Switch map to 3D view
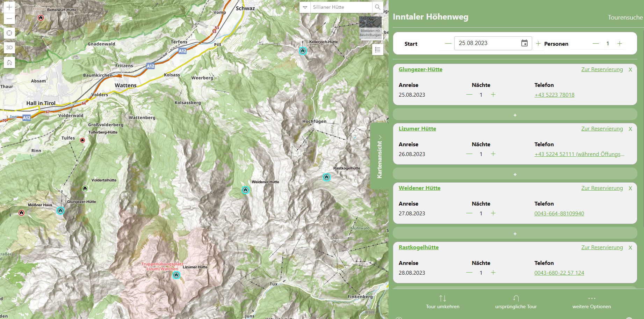Viewport: 644px width, 319px height. 9,47
